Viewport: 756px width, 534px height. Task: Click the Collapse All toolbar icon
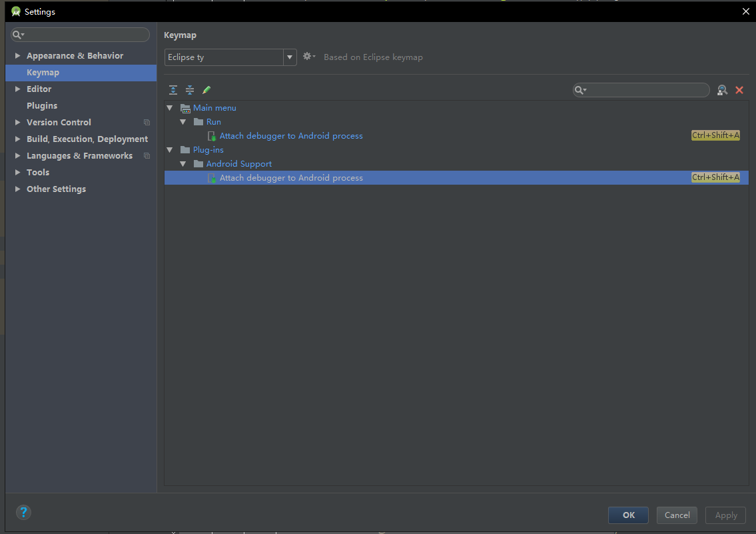(190, 90)
